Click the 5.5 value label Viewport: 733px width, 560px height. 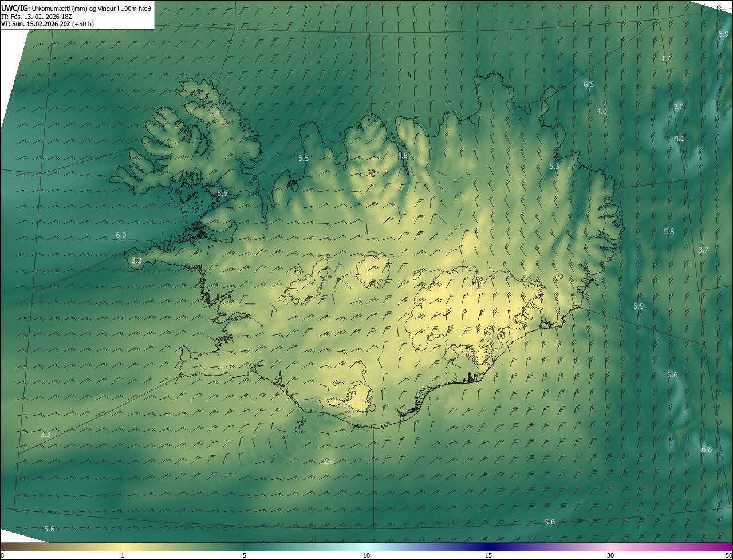tap(304, 158)
